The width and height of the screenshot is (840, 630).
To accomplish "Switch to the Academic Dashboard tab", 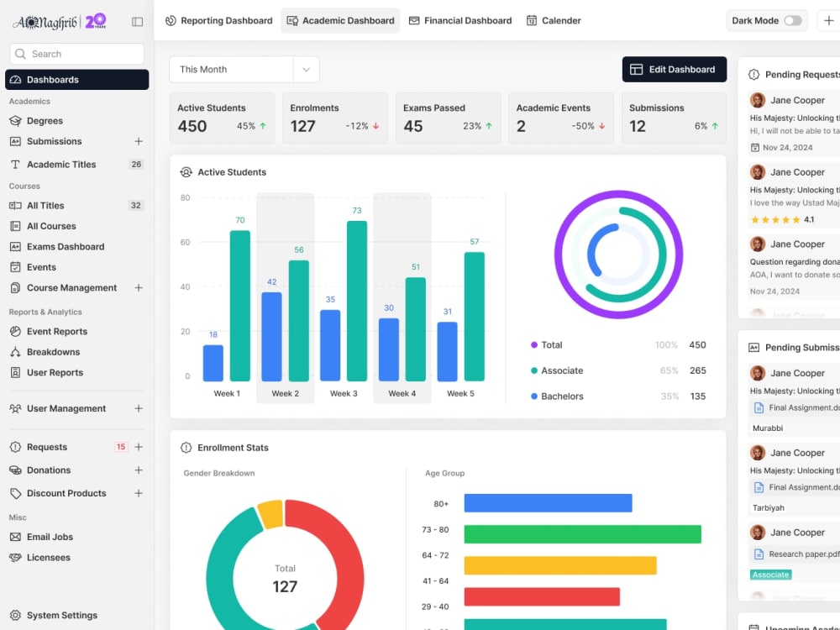I will pyautogui.click(x=340, y=20).
